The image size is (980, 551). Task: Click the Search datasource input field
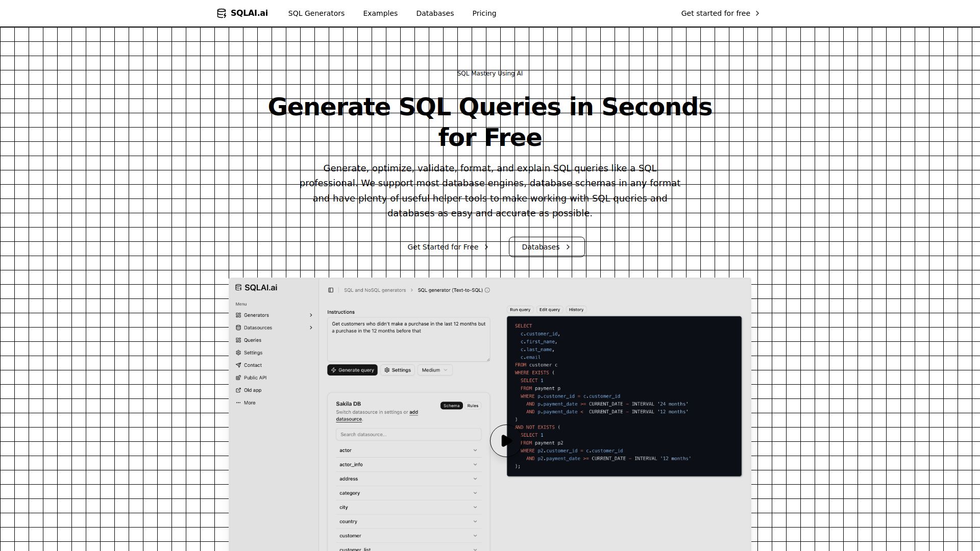(408, 435)
